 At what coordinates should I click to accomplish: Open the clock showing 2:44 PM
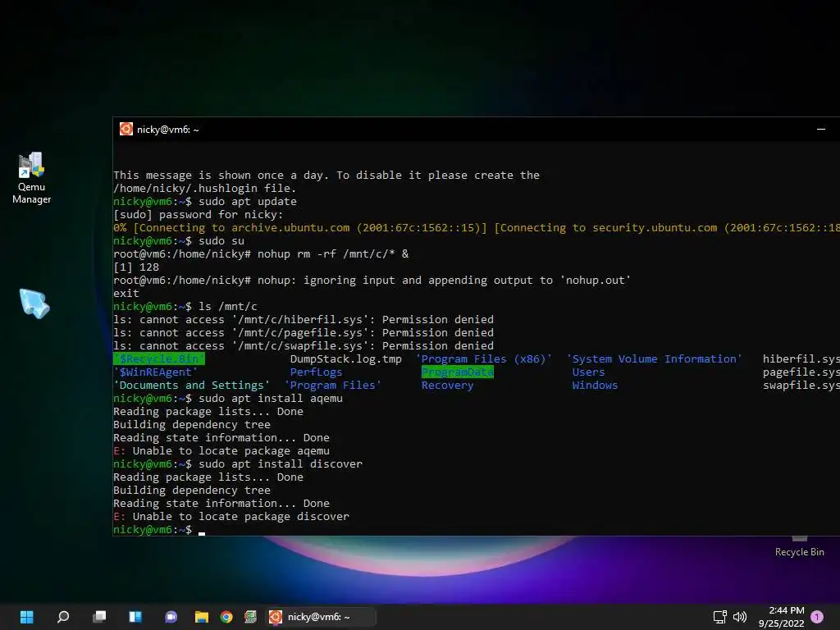[782, 617]
